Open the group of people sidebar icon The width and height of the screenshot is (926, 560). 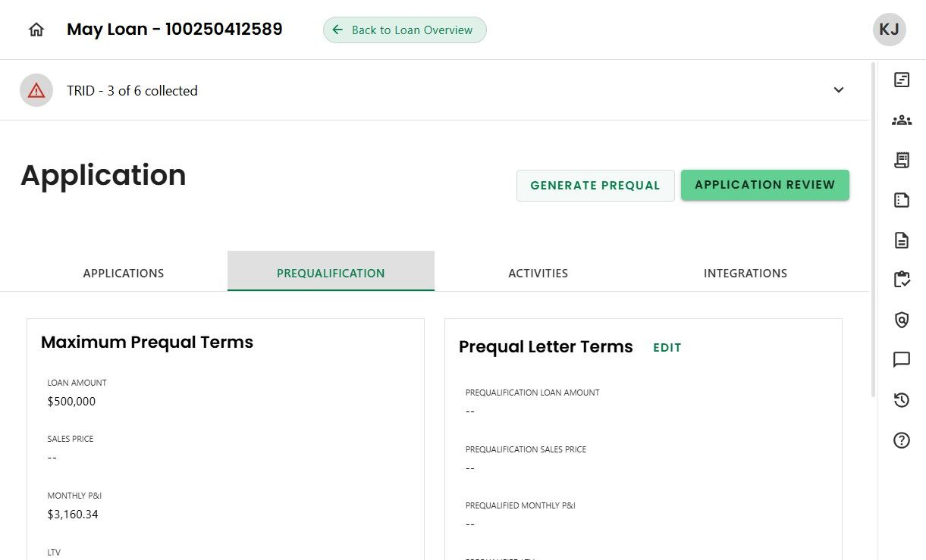coord(902,120)
